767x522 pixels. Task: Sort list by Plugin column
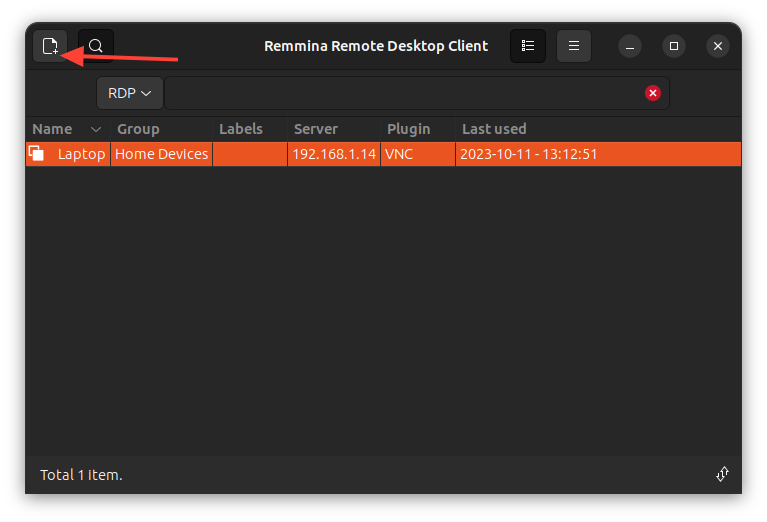point(408,129)
